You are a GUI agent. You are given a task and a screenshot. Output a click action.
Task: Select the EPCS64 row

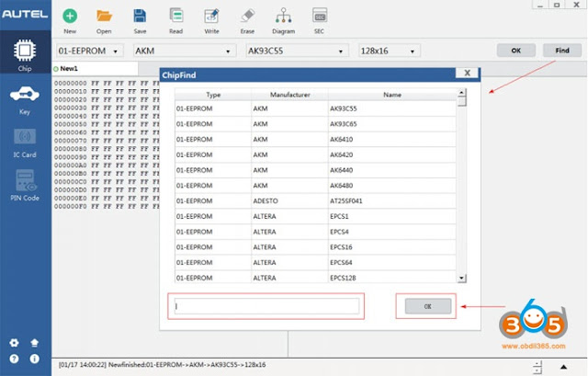click(x=315, y=262)
